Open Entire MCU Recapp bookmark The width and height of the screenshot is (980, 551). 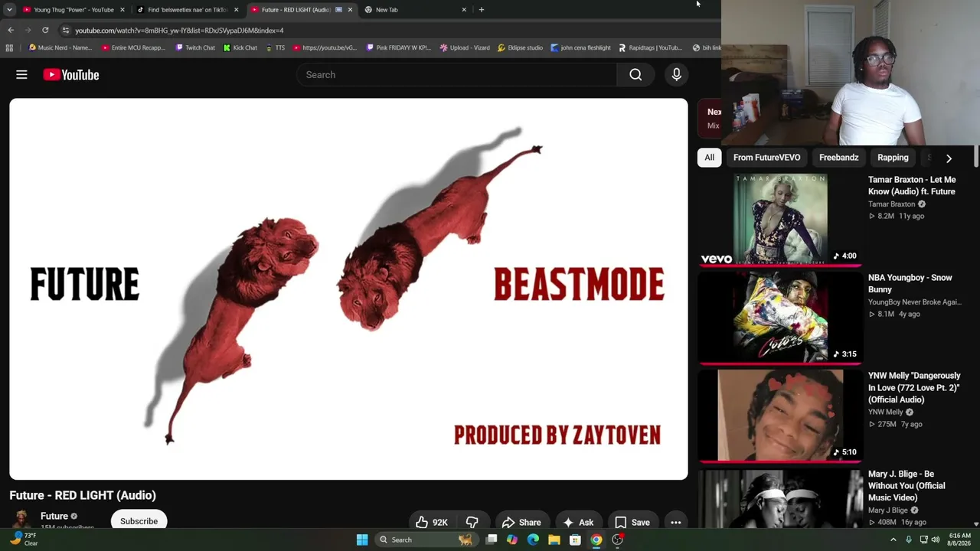[x=133, y=47]
